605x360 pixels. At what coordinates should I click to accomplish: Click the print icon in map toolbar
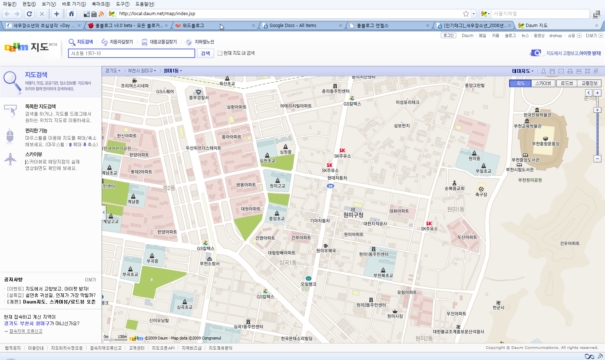click(x=570, y=71)
